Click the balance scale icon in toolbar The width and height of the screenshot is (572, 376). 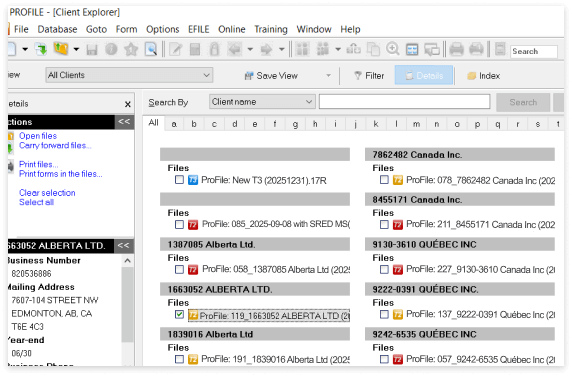(x=353, y=49)
